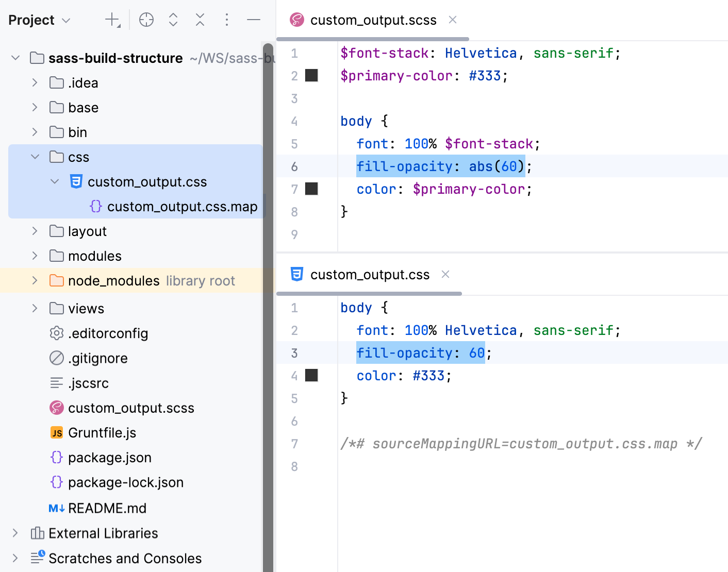Click the color swatch beside $primary-color
This screenshot has width=728, height=572.
(311, 75)
